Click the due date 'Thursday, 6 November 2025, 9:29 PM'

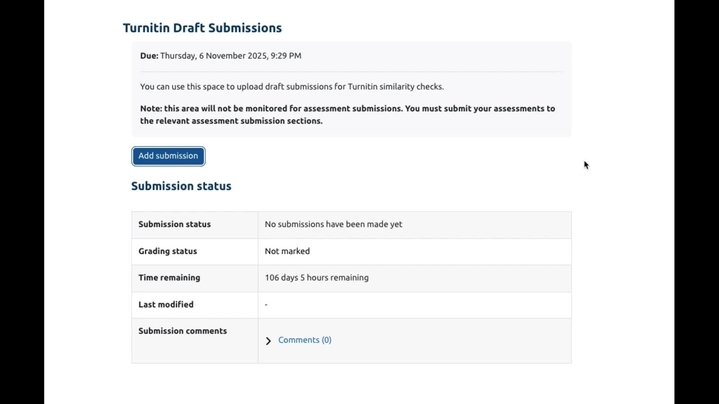(231, 55)
